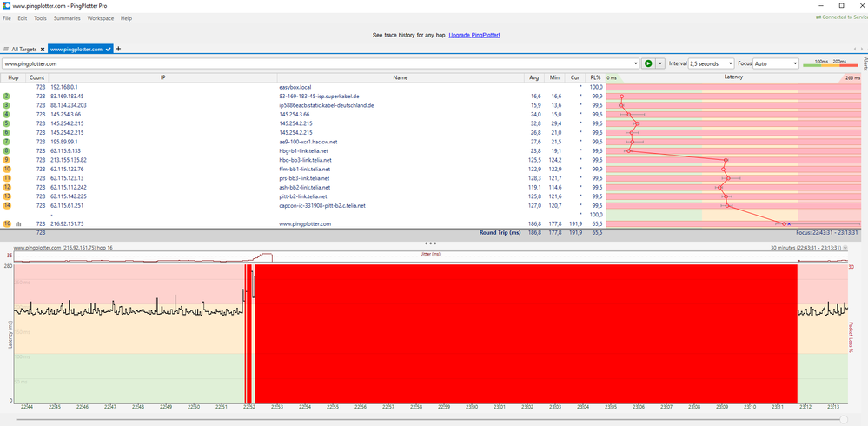Click the 23:00 marker on timeline axis
Screen dimensions: 868x426
(x=472, y=407)
